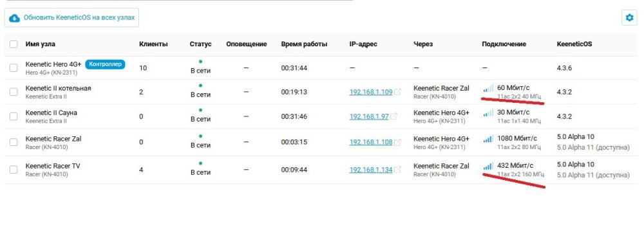Open the table settings gear icon
Viewport: 644px width, 245px height.
pos(629,17)
